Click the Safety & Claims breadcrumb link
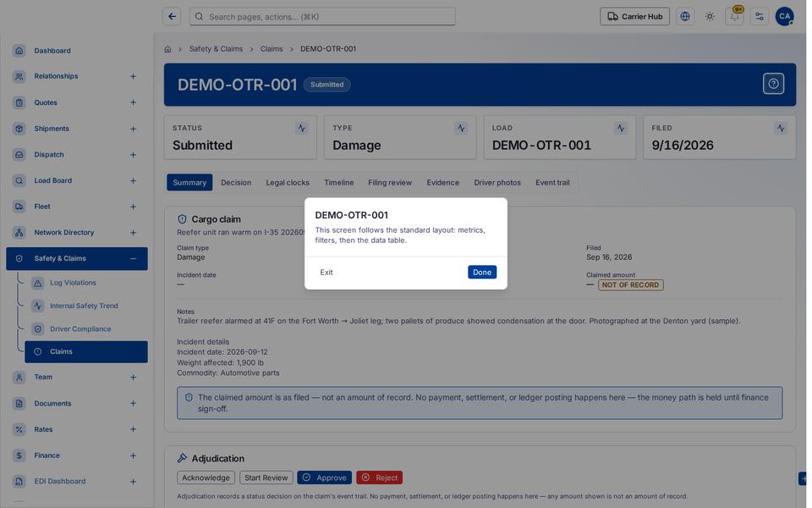This screenshot has height=508, width=812. coord(216,49)
